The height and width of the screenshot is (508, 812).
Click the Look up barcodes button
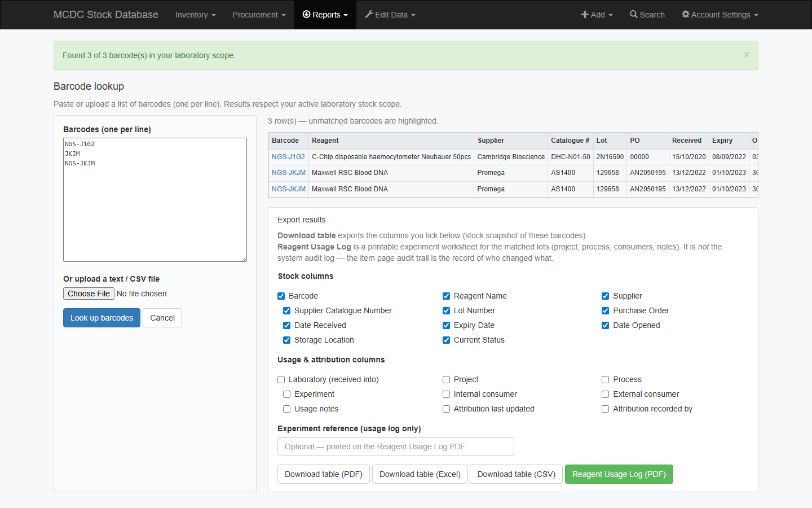point(101,318)
